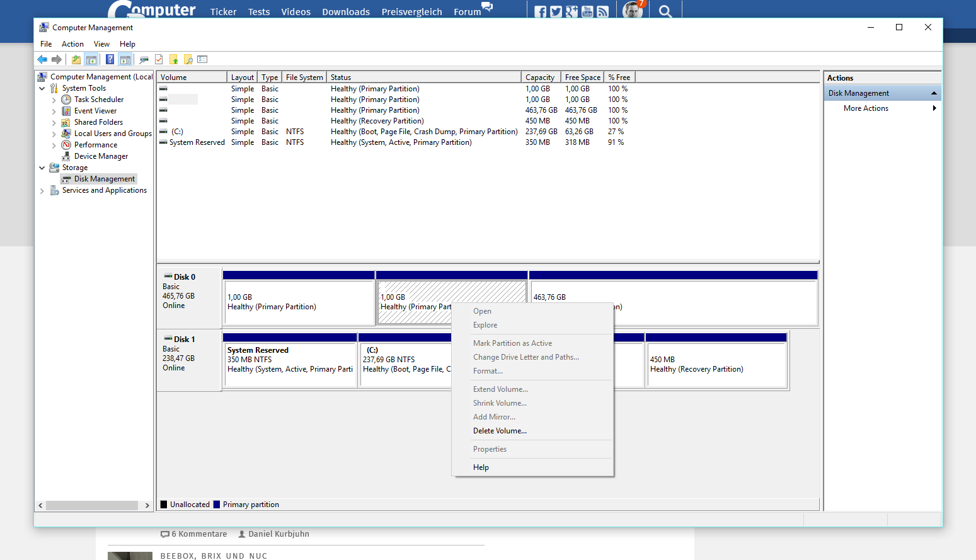
Task: Click the user avatar in website header
Action: click(633, 10)
